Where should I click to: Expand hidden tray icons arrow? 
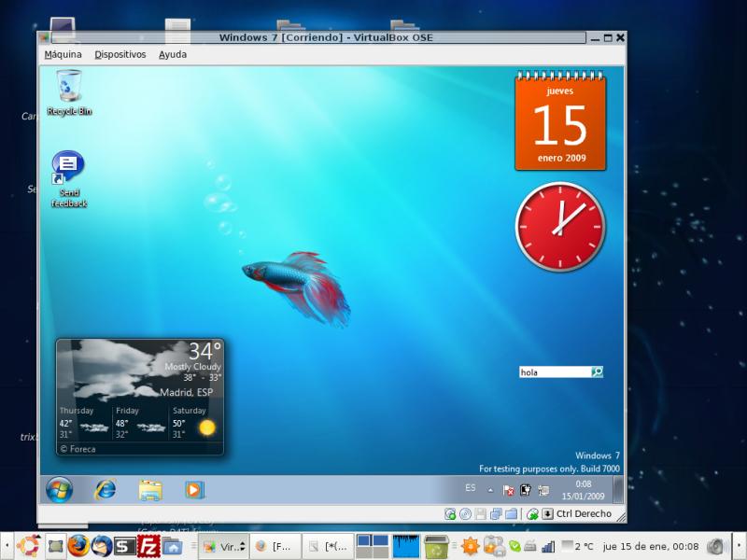490,489
